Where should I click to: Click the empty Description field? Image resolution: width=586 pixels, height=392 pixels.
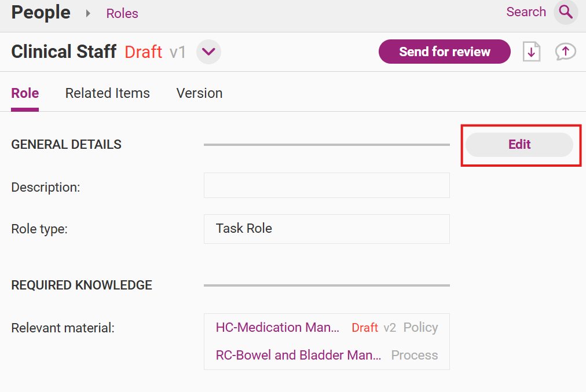click(327, 185)
